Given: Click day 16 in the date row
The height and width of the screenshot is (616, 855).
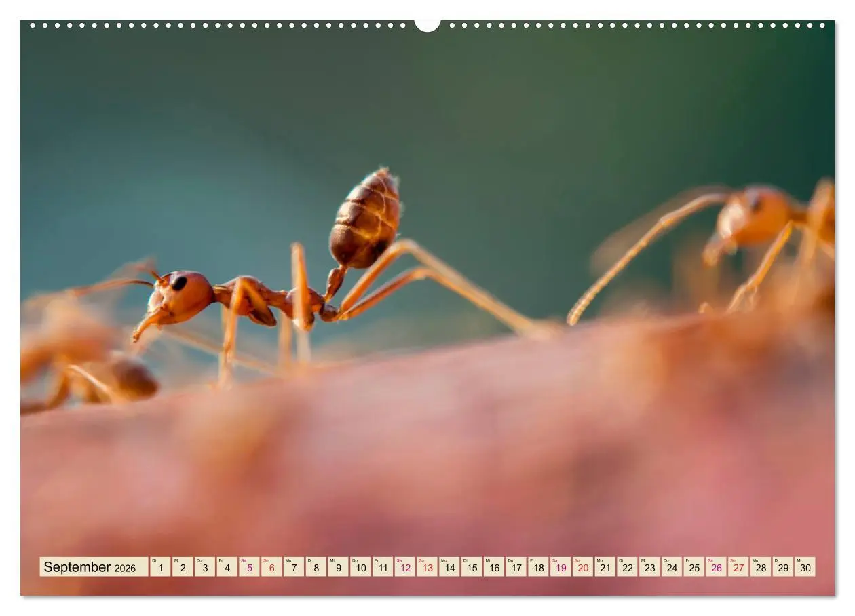Looking at the screenshot, I should tap(494, 567).
